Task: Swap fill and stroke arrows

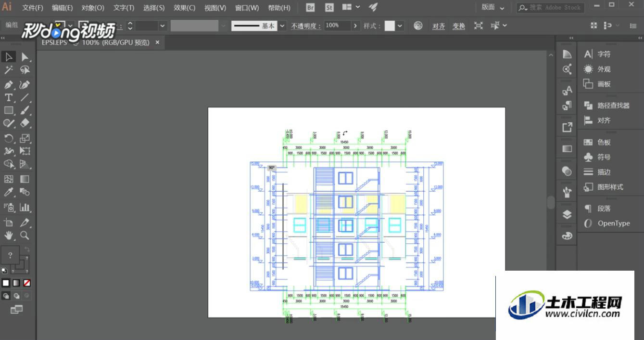Action: click(27, 250)
